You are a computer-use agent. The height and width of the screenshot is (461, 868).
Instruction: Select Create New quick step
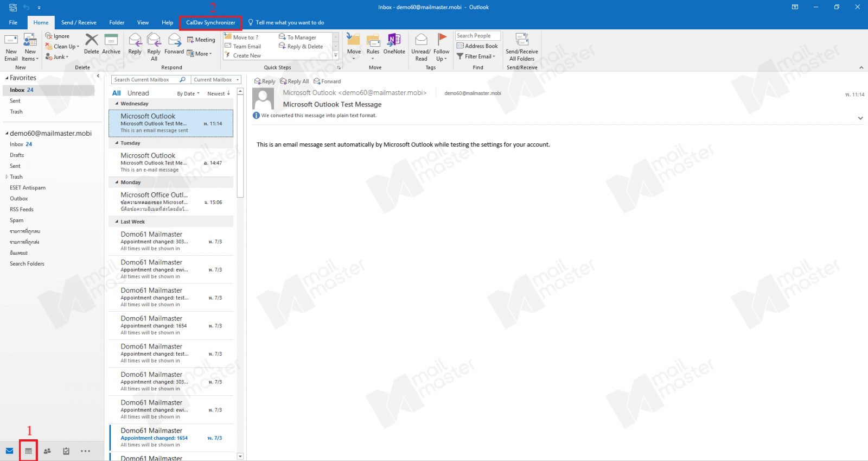coord(243,55)
